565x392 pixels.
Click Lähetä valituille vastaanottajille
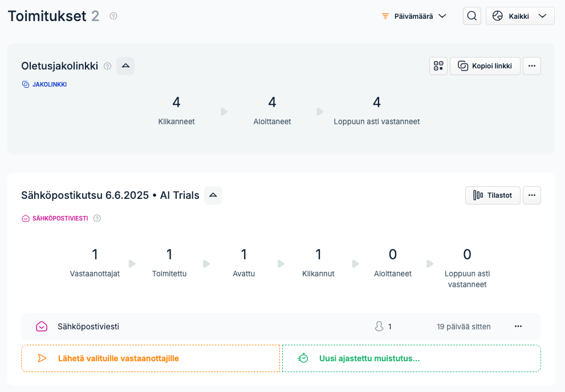(151, 358)
